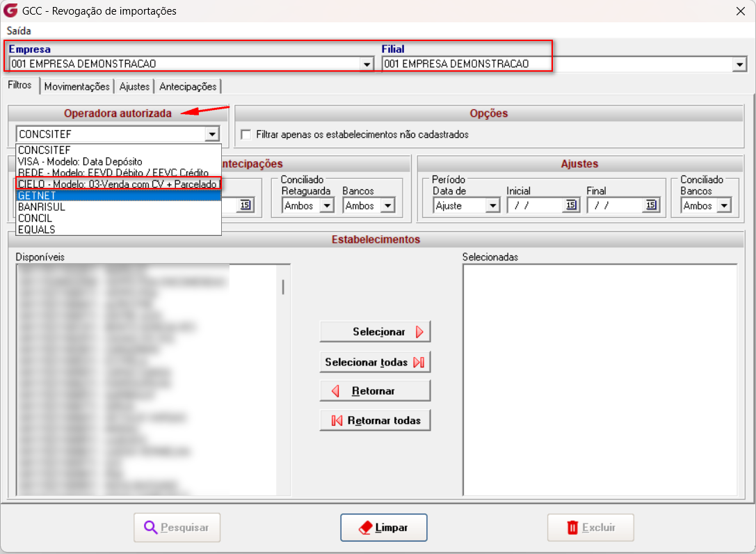
Task: Switch to the Filtros tab
Action: 19,85
